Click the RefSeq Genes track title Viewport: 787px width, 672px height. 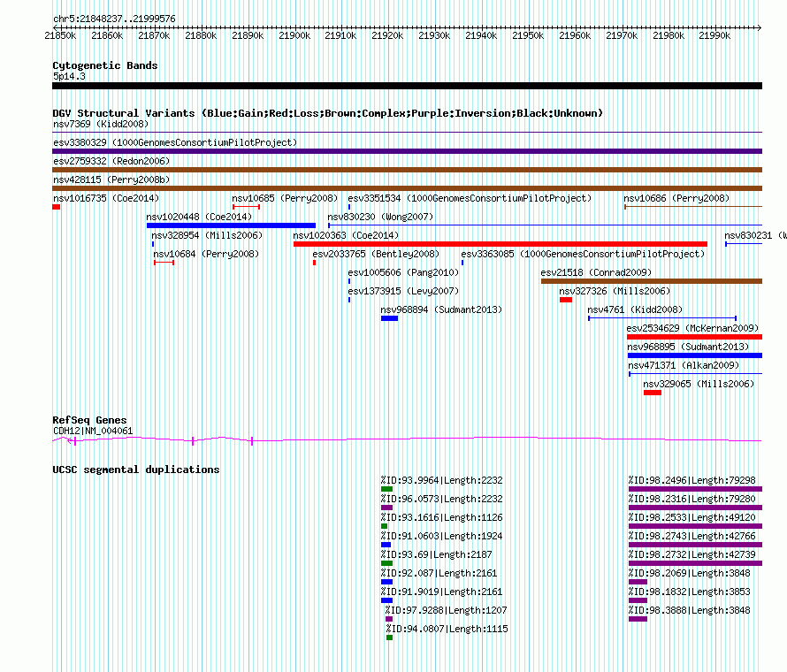(89, 420)
